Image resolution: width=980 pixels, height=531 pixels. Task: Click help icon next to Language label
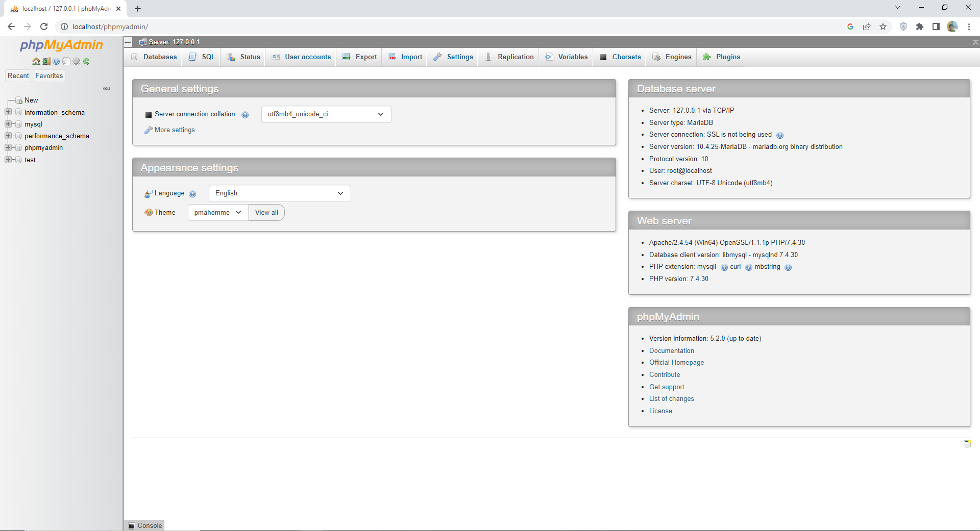tap(192, 194)
